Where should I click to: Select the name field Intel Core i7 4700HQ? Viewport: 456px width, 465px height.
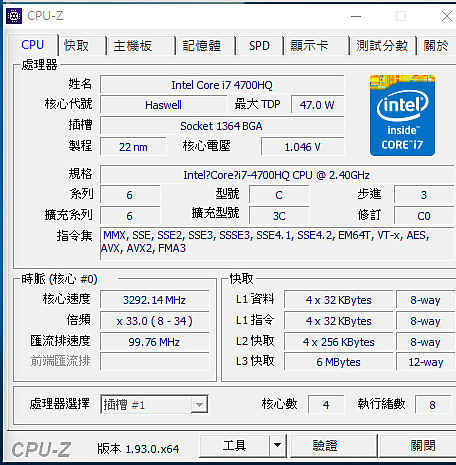(222, 85)
